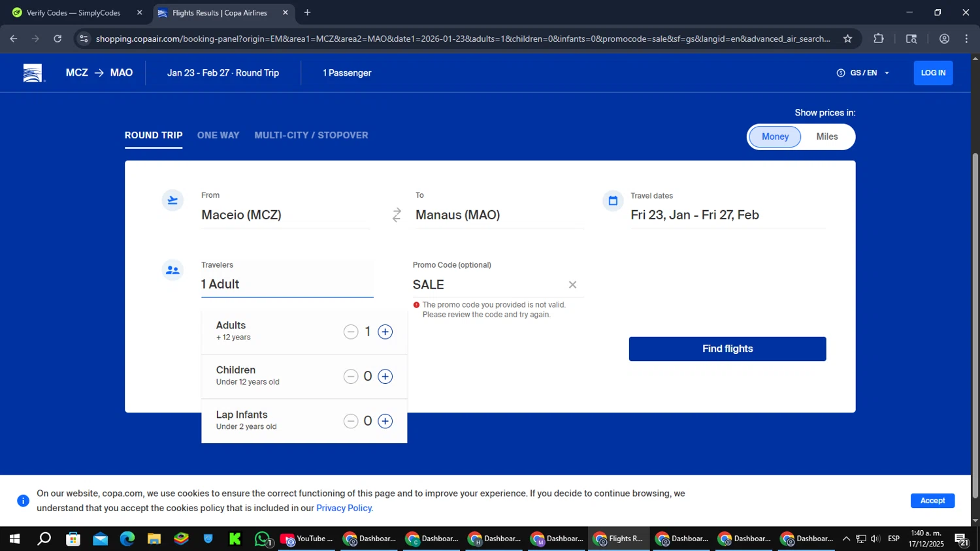Decrease Adults count with minus button
Screen dimensions: 980x551
coord(351,332)
